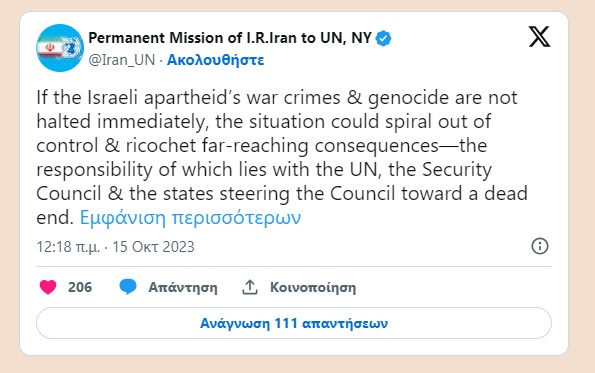This screenshot has height=373, width=595.
Task: Click the tweet's opening line about Israeli apartheid
Action: click(x=277, y=98)
